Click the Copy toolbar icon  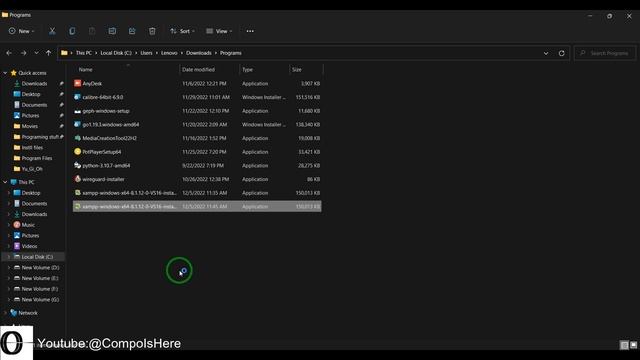pyautogui.click(x=72, y=31)
